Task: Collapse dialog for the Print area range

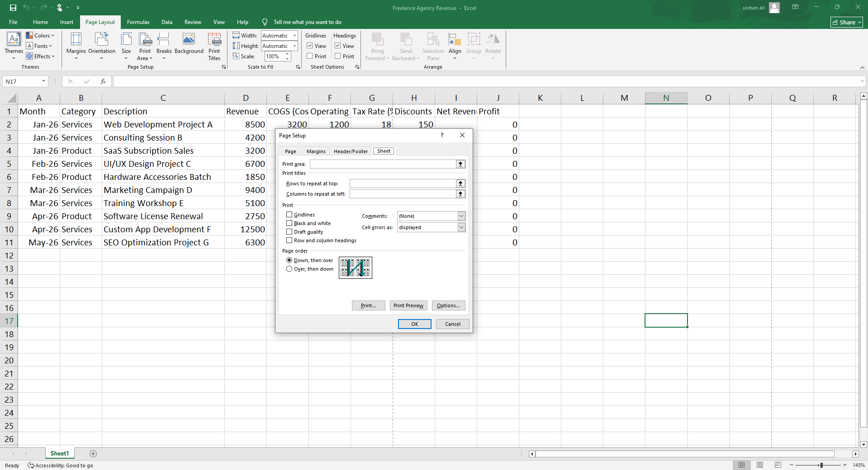Action: [460, 164]
